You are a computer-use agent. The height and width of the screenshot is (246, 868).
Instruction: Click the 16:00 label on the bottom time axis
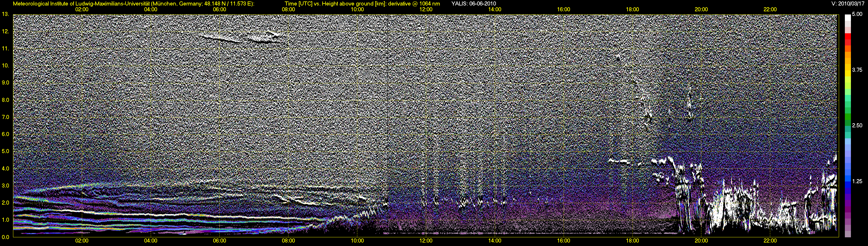pos(564,241)
